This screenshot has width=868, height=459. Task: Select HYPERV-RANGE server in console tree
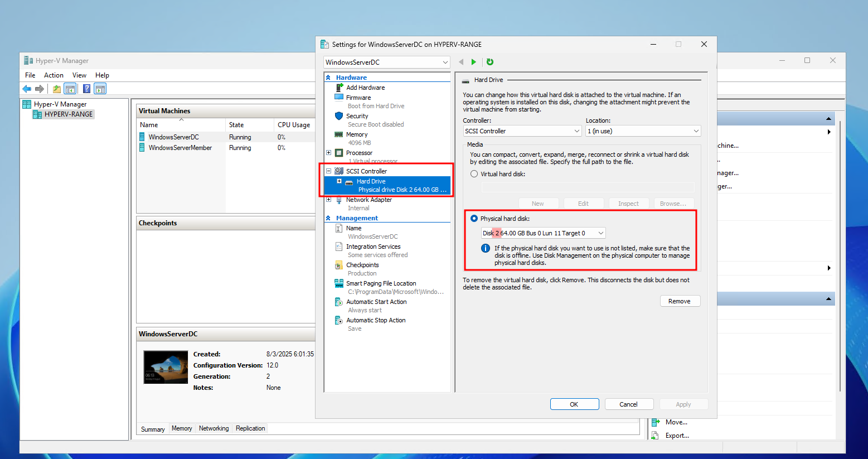tap(69, 114)
